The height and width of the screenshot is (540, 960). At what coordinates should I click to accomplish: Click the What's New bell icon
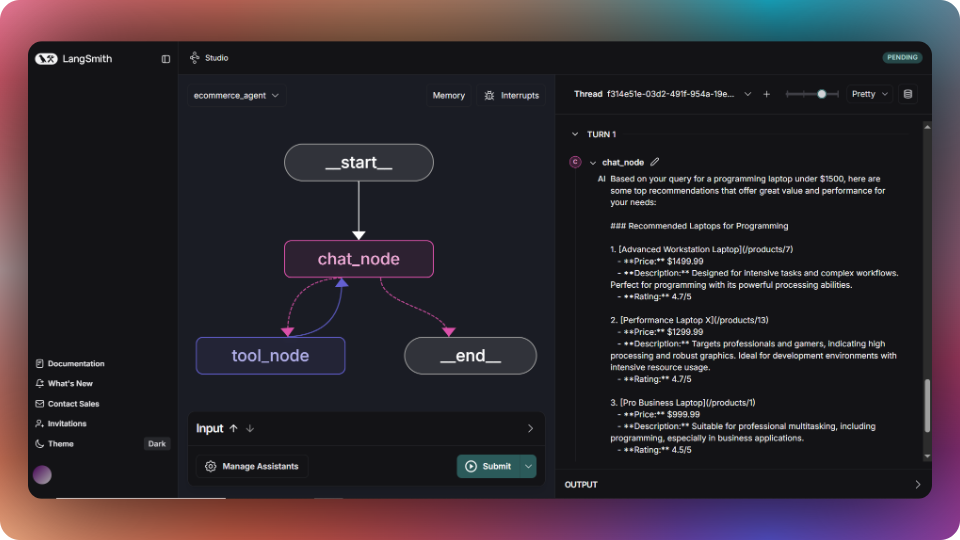coord(40,383)
